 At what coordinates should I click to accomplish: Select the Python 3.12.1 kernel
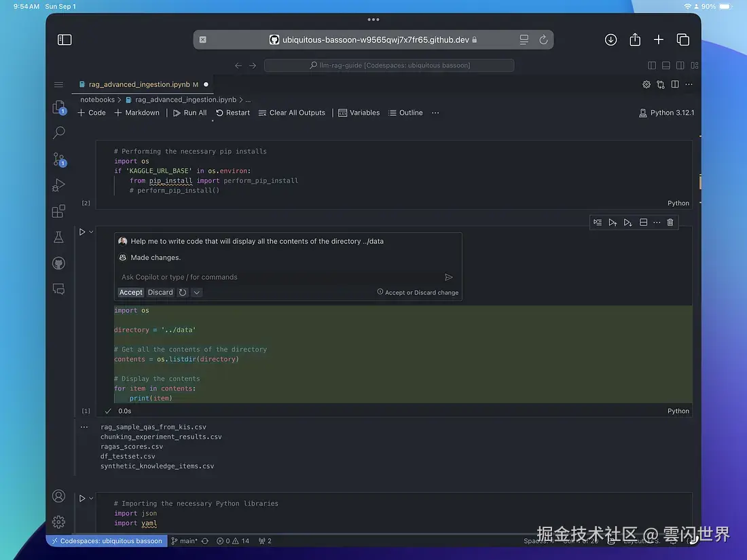[666, 113]
